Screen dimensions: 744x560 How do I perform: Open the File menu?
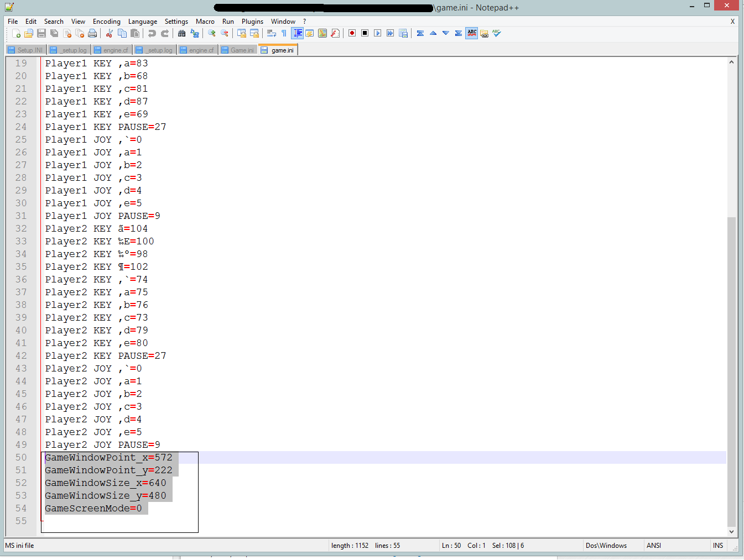click(13, 22)
